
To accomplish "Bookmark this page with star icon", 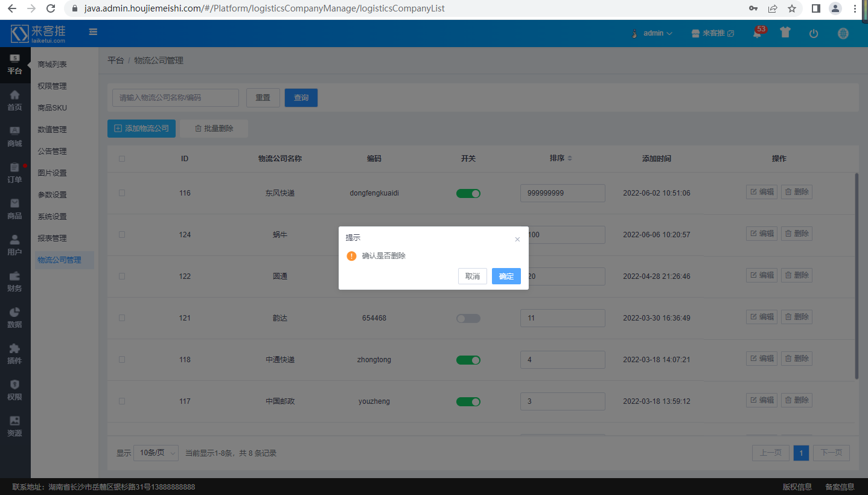I will [x=792, y=8].
